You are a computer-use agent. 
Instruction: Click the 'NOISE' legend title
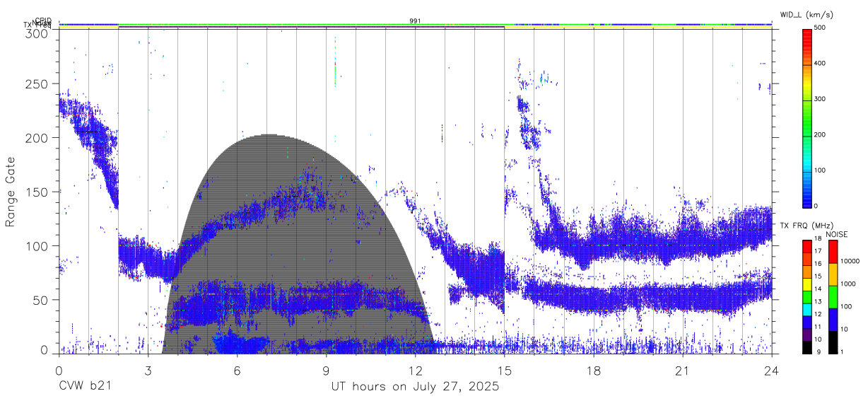pyautogui.click(x=836, y=234)
